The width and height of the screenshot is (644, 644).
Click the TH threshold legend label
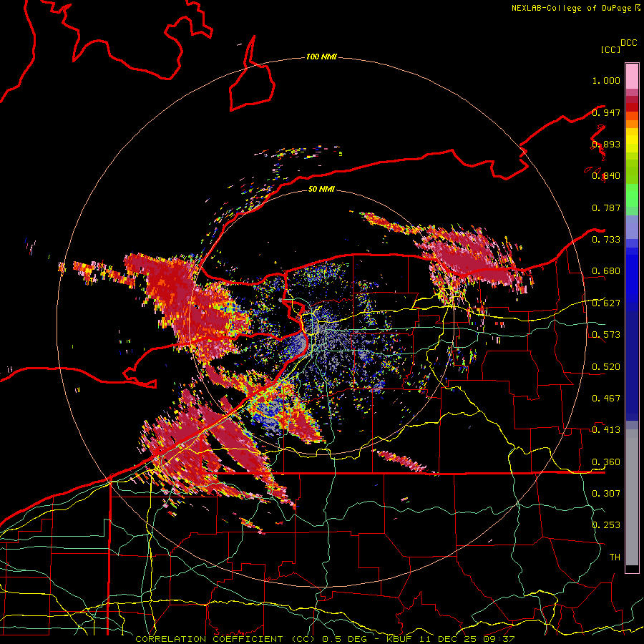(x=615, y=557)
